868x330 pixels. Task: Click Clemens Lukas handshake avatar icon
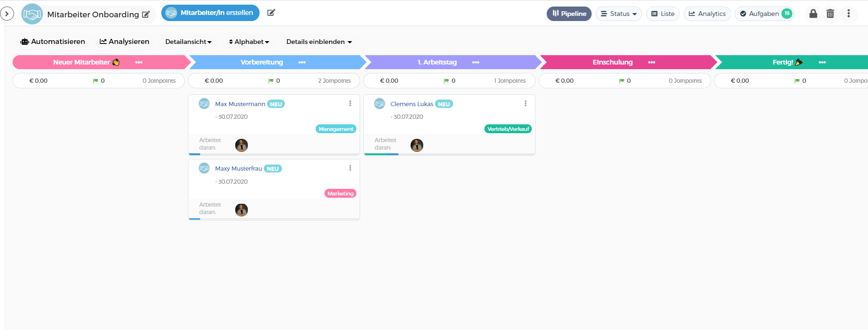(380, 104)
